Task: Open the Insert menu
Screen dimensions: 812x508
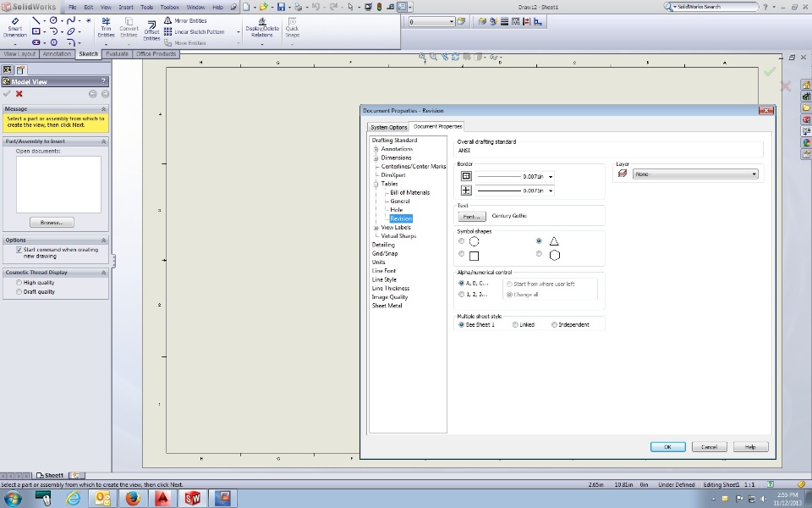Action: 126,8
